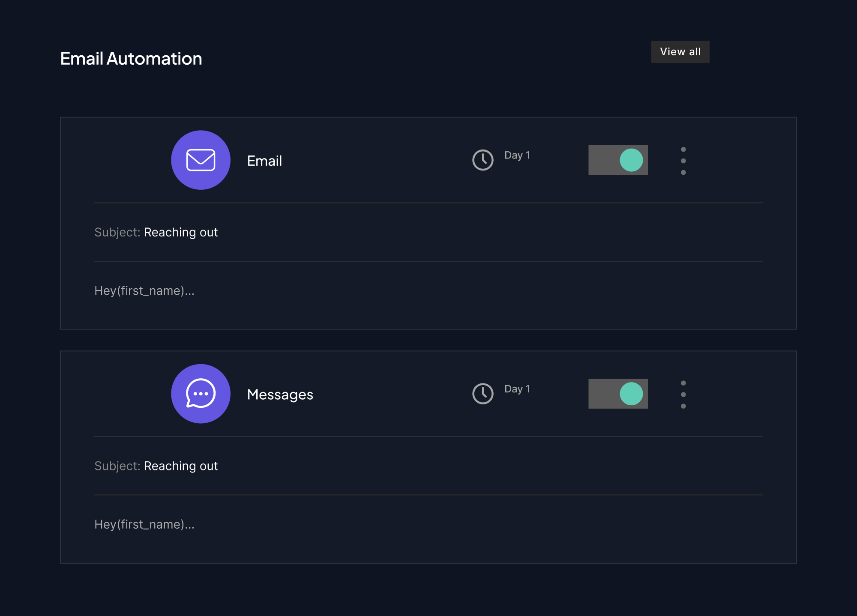Click the Subject label in Messages card
This screenshot has height=616, width=857.
click(117, 466)
